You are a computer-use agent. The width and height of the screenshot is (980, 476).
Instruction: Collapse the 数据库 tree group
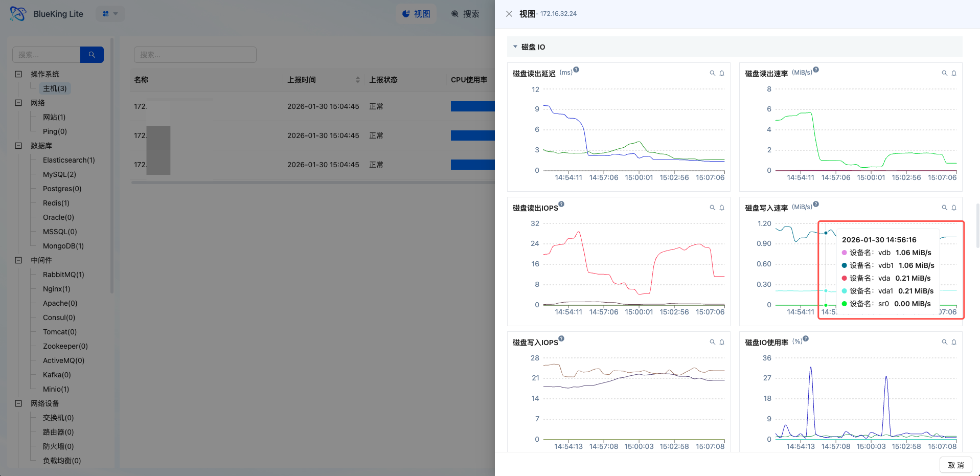pos(18,146)
